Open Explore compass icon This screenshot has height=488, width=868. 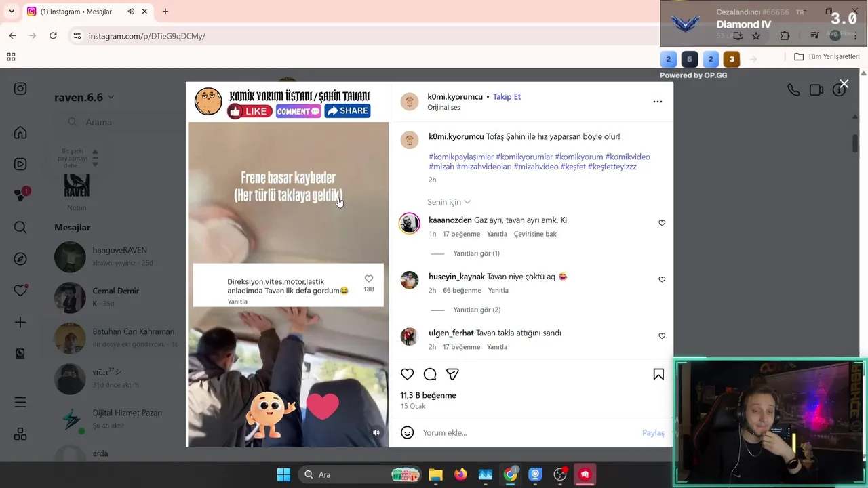(x=20, y=259)
